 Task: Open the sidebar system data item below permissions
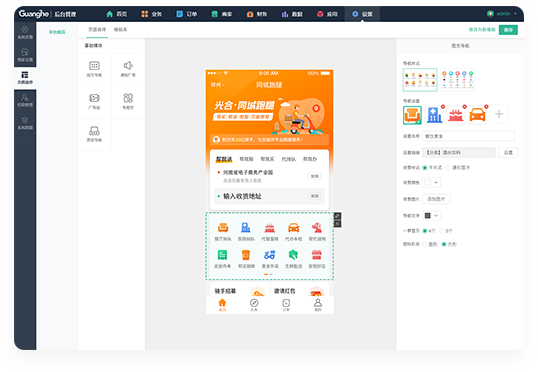pyautogui.click(x=25, y=123)
